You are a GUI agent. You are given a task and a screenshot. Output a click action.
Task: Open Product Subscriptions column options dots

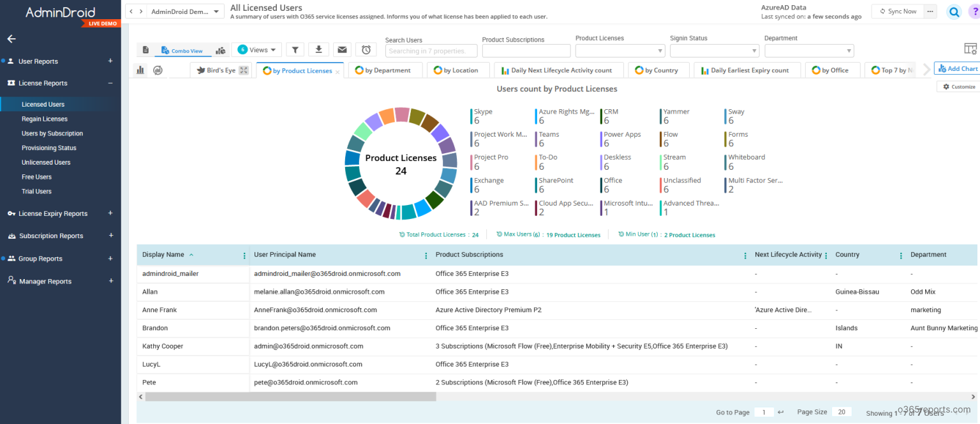745,255
